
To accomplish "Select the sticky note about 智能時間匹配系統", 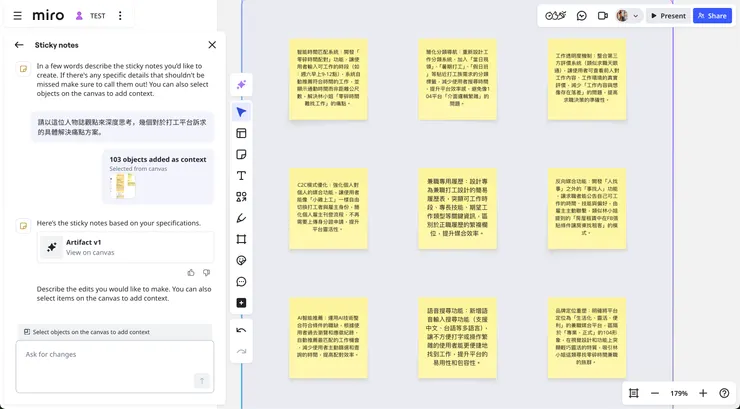I will tap(328, 79).
